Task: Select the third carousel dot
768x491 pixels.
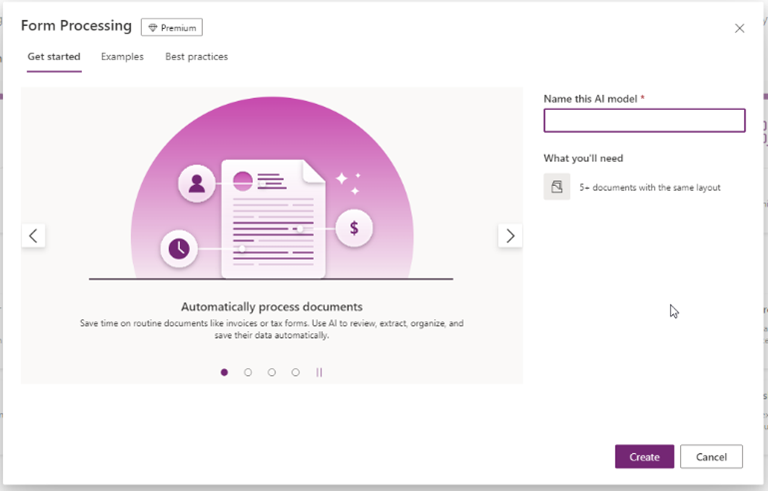Action: (272, 372)
